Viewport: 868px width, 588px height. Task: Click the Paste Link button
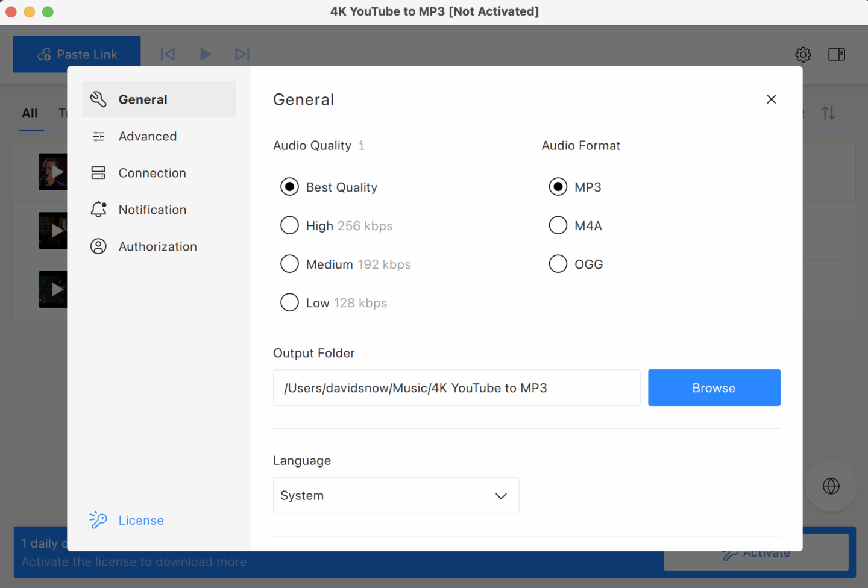pos(77,54)
